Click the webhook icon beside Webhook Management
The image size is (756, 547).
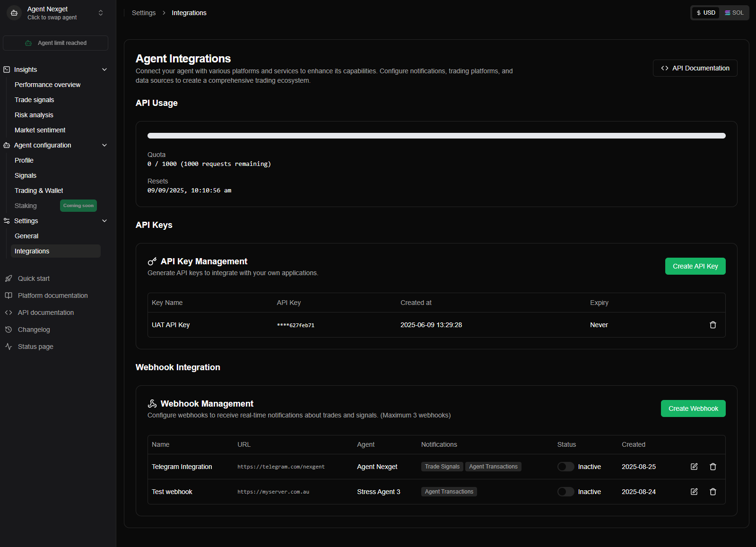pos(152,404)
